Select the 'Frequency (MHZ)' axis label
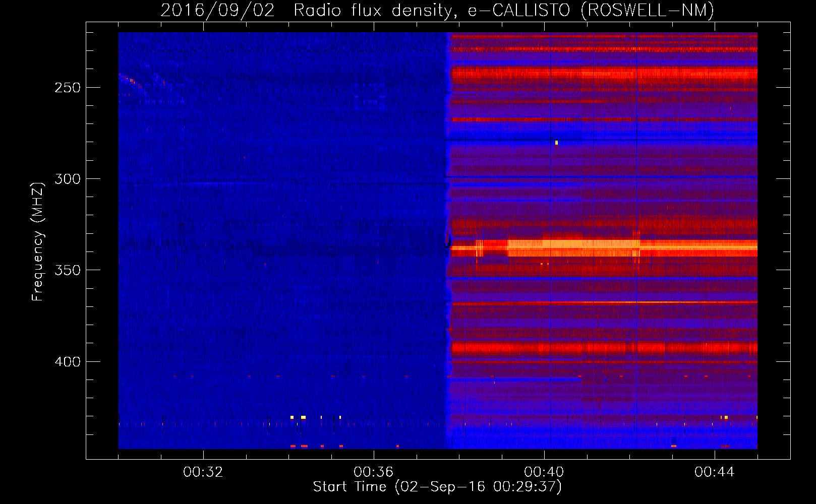 (38, 242)
